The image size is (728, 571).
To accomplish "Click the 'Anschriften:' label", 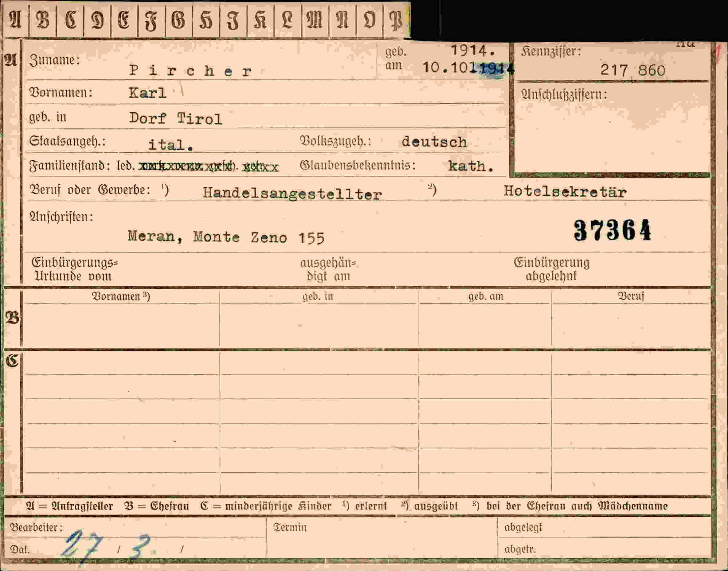I will pyautogui.click(x=61, y=217).
